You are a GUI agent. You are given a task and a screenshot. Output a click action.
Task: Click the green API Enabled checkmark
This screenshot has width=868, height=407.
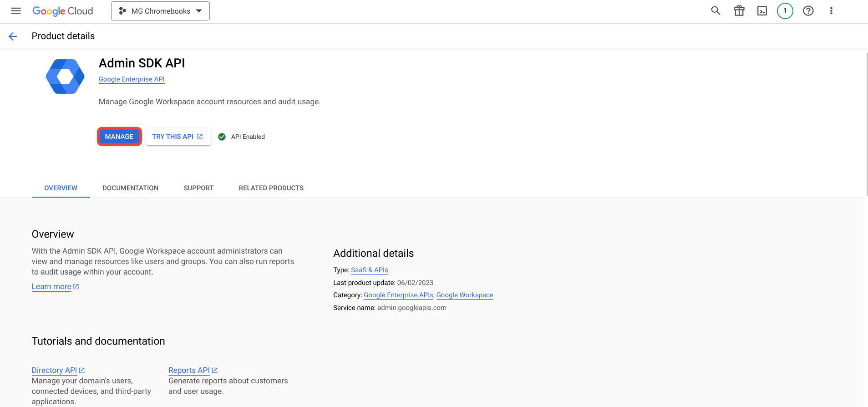[222, 137]
